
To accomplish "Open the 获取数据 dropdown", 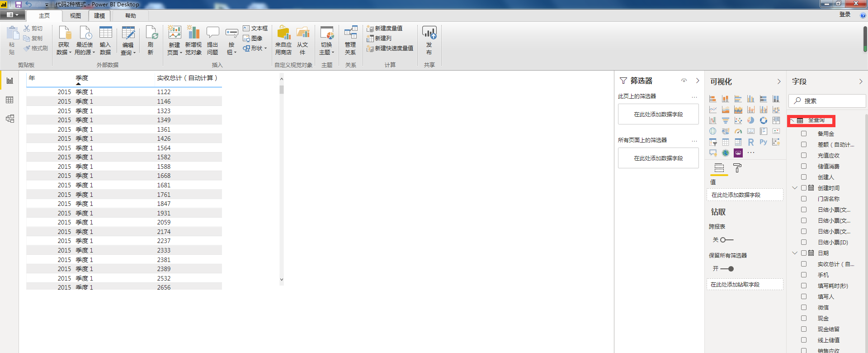I will (64, 49).
